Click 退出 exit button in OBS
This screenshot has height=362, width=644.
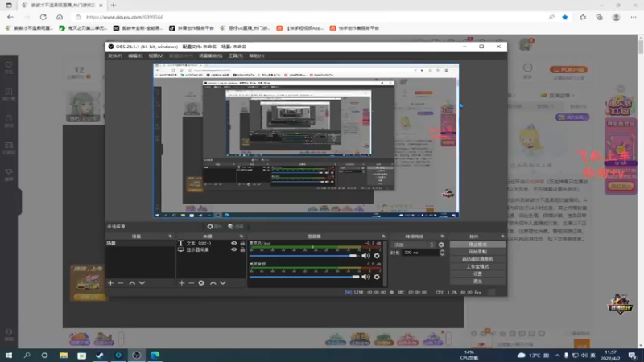(x=477, y=281)
